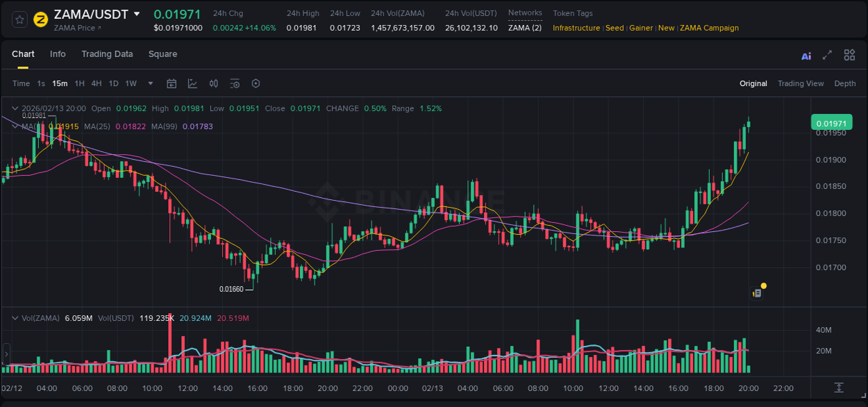Viewport: 868px width, 407px height.
Task: Open the ZAMA/USDT pair selector dropdown
Action: tap(137, 13)
